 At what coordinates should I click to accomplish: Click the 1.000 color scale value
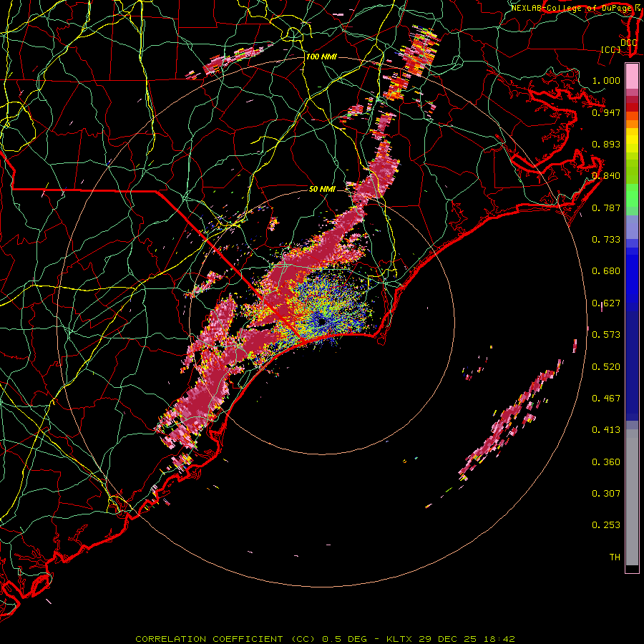pos(606,80)
